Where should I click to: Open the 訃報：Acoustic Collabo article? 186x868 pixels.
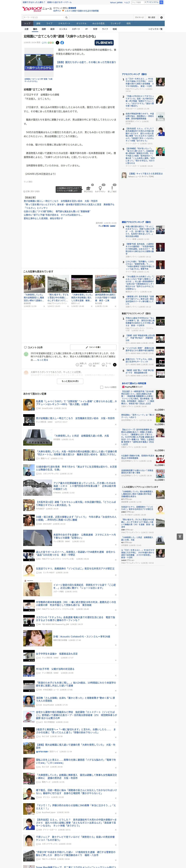coord(82,637)
